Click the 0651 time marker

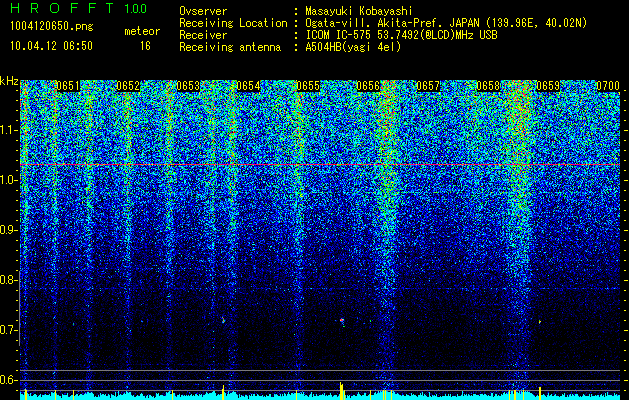[68, 86]
